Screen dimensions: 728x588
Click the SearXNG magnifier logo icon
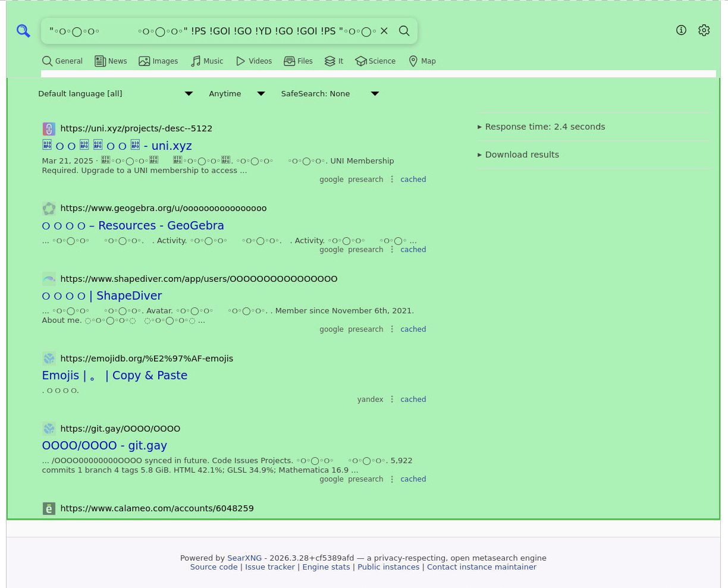coord(23,31)
